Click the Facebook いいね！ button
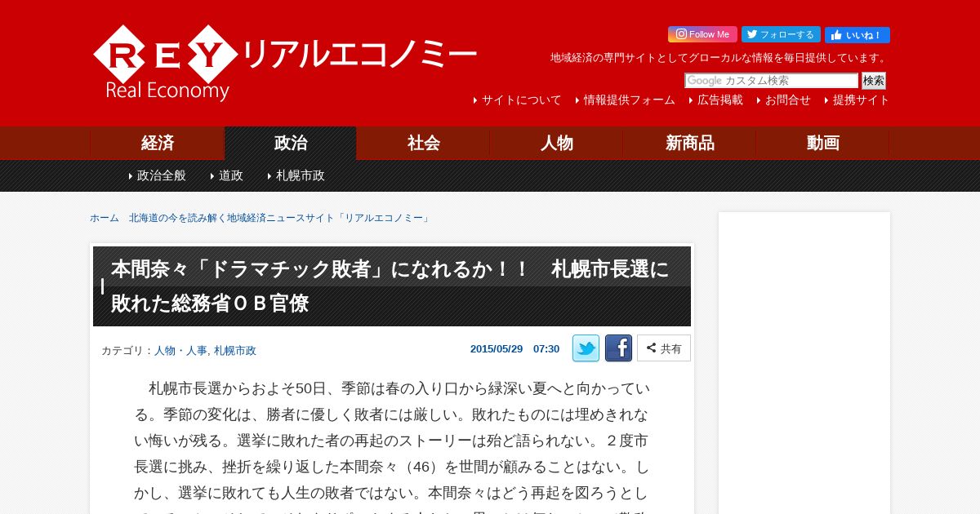980x514 pixels. pyautogui.click(x=857, y=35)
